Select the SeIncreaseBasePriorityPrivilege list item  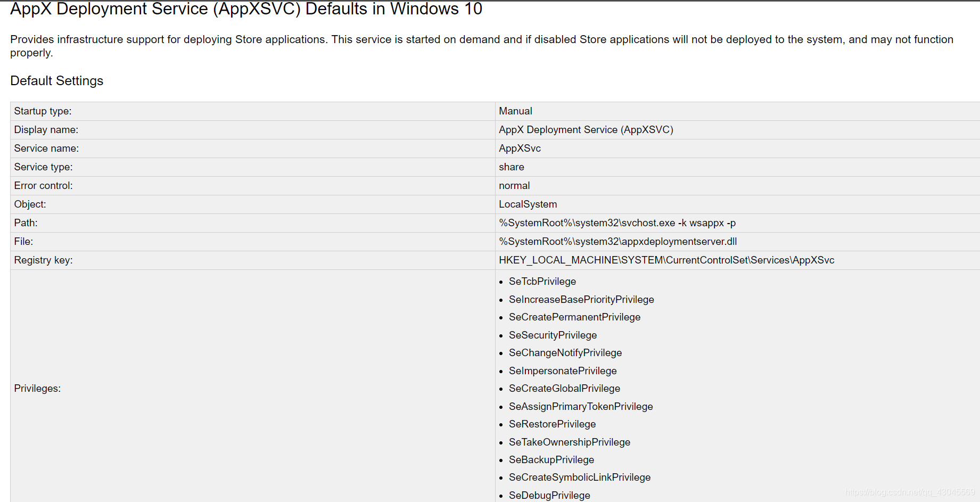point(581,300)
